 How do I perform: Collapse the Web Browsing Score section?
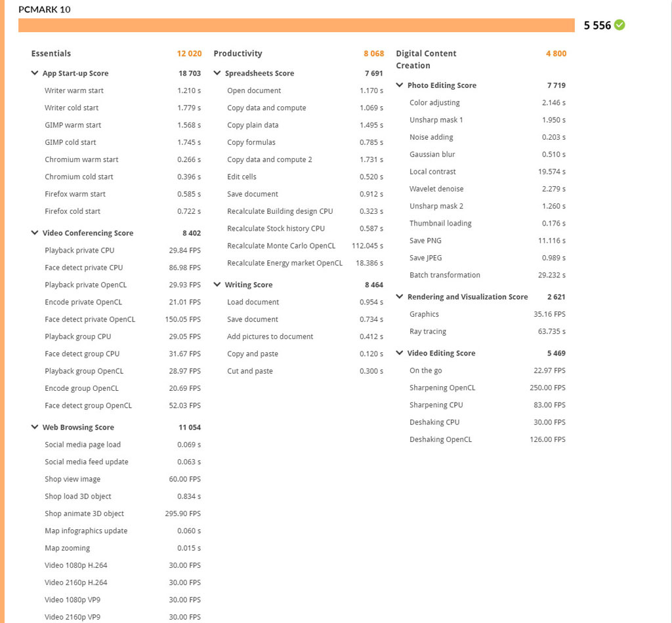(35, 428)
